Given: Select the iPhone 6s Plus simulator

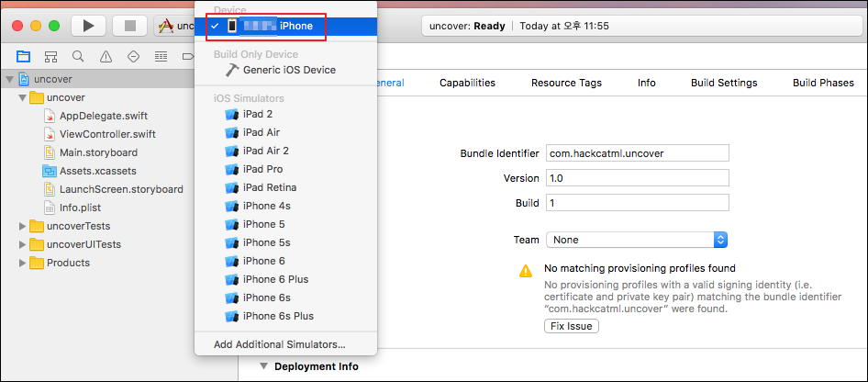Looking at the screenshot, I should pos(285,316).
